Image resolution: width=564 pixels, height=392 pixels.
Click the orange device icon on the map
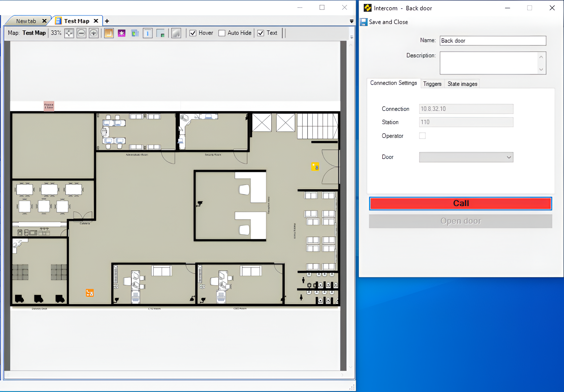pos(90,293)
